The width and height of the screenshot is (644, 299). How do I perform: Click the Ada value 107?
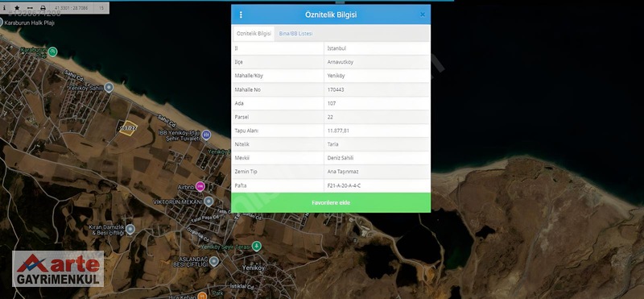[332, 103]
